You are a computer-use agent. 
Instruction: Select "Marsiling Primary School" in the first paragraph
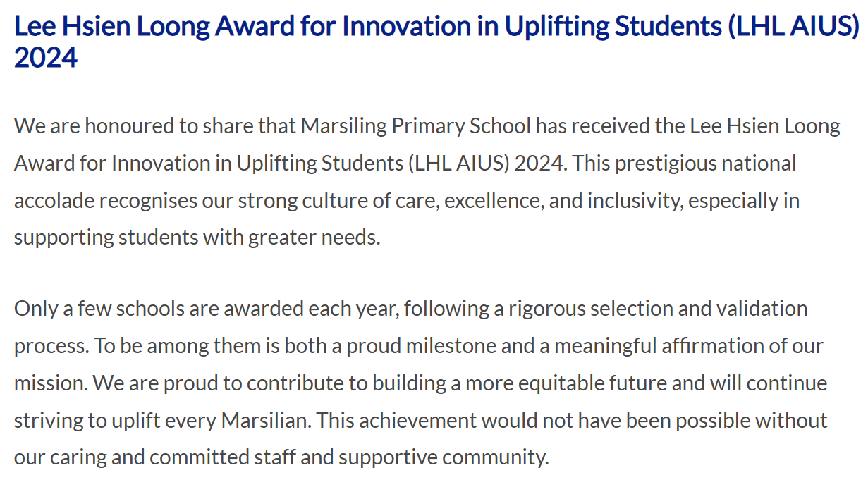click(x=416, y=127)
